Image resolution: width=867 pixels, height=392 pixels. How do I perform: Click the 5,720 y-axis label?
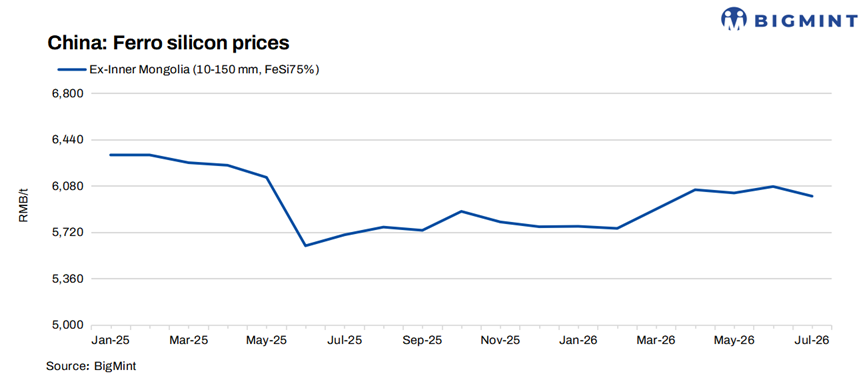click(69, 233)
